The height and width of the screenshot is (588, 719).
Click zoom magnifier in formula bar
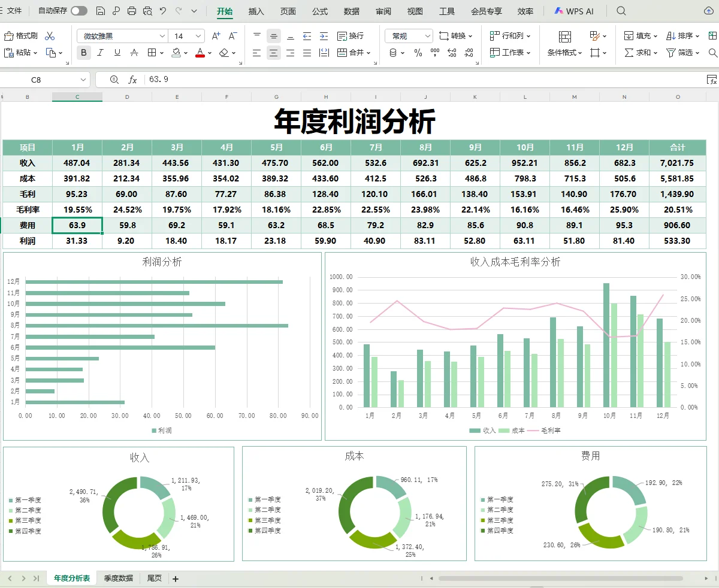pos(114,79)
